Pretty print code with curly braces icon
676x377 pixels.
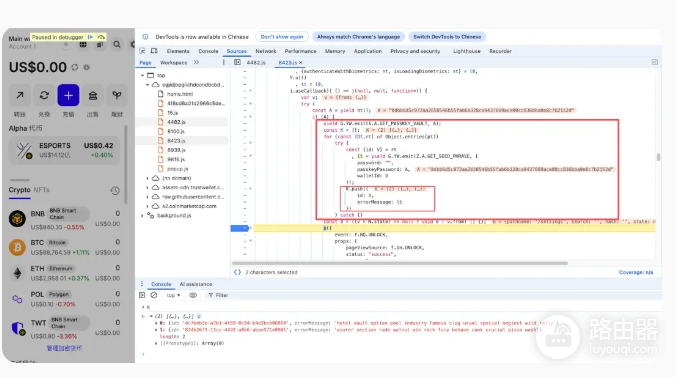coord(237,272)
